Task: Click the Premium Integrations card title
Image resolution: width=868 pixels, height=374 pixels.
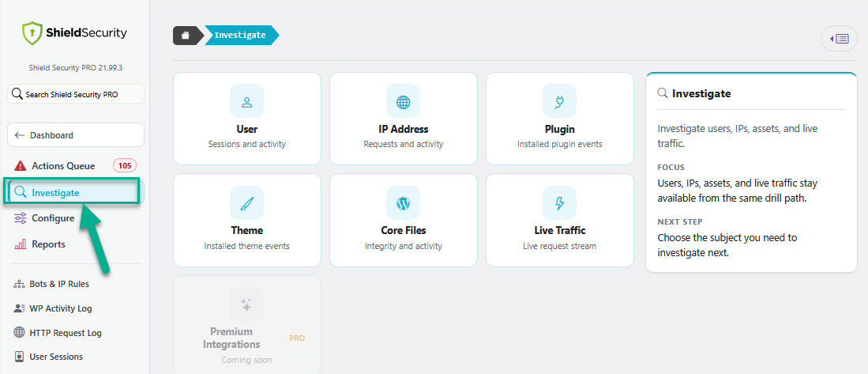Action: (x=231, y=338)
